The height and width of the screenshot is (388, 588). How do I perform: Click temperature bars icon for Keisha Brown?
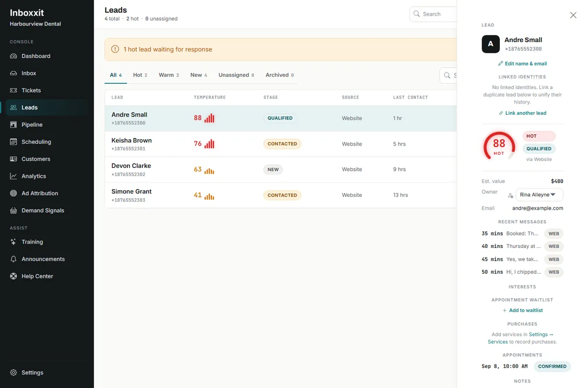click(x=209, y=144)
